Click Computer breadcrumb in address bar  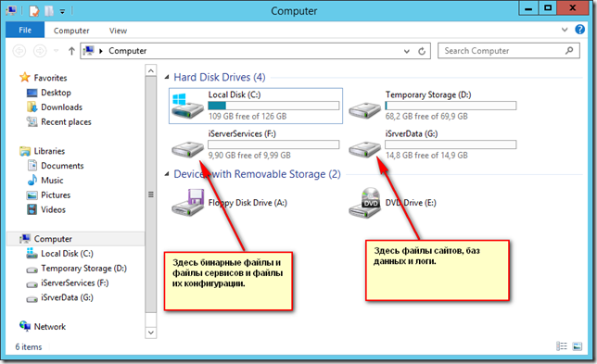tap(128, 51)
